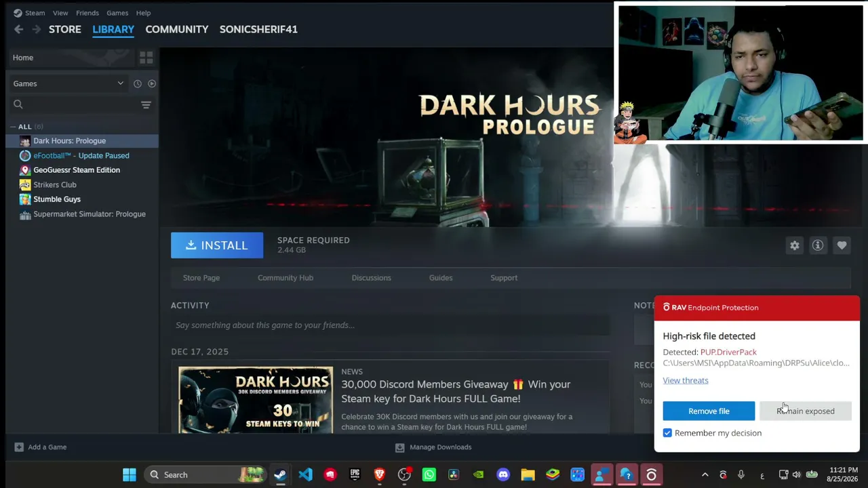Open the Discussions link
Viewport: 868px width, 488px height.
[372, 278]
